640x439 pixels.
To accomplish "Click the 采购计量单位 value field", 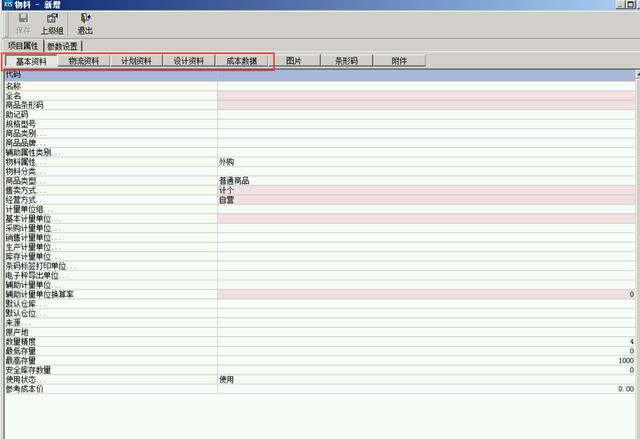I will click(x=426, y=228).
